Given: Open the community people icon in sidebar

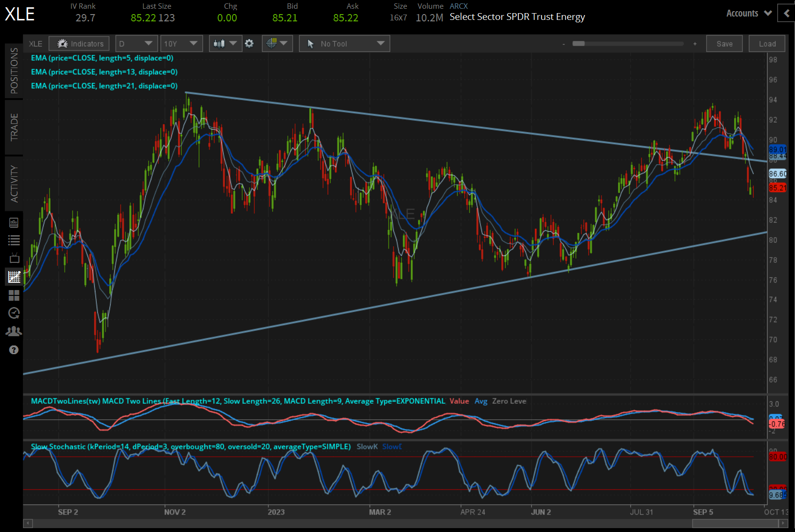Looking at the screenshot, I should point(14,331).
